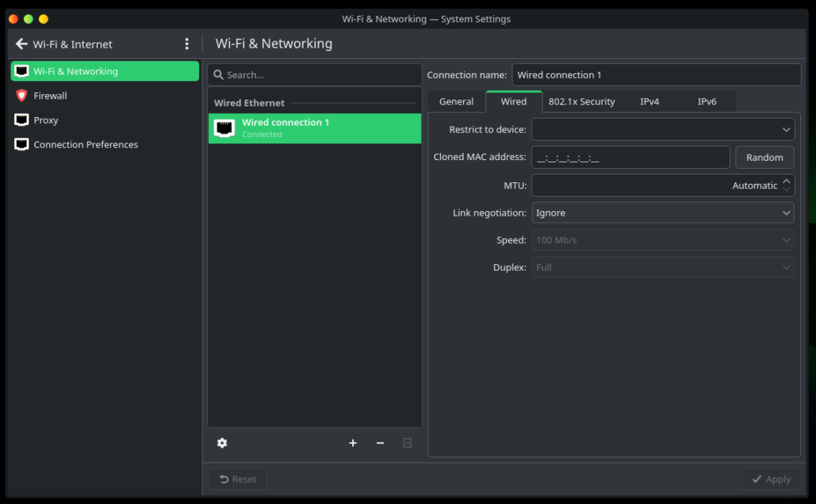The image size is (816, 504).
Task: Open the three-dot sidebar menu
Action: point(187,44)
